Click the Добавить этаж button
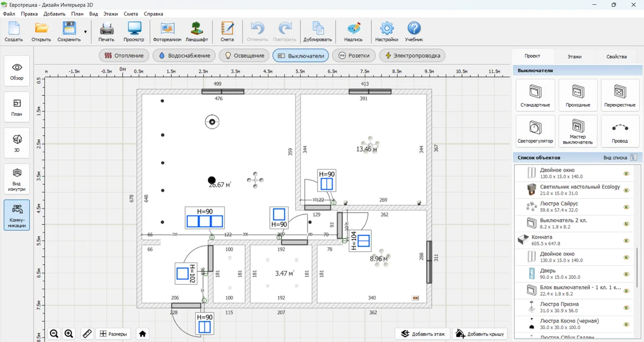The image size is (644, 342). pyautogui.click(x=422, y=334)
